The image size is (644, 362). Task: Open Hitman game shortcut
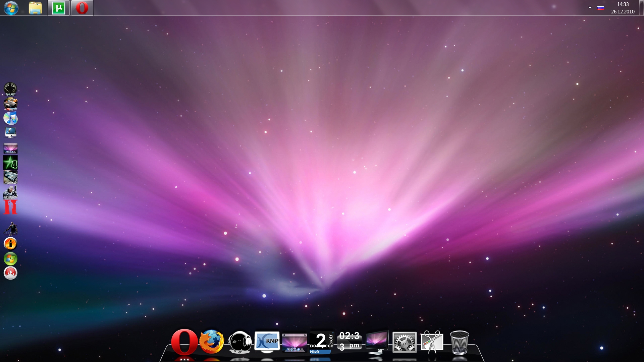10,229
